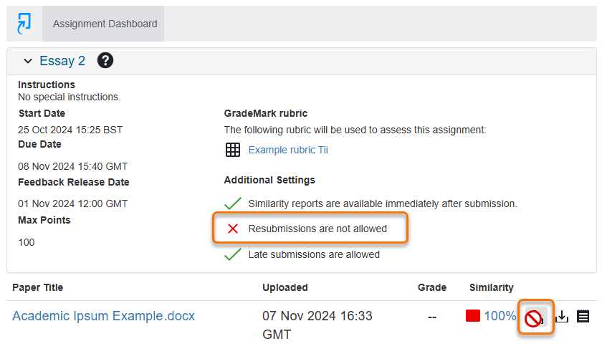Click the Turnitin logo icon
Viewport: 602px width, 364px height.
(x=24, y=24)
